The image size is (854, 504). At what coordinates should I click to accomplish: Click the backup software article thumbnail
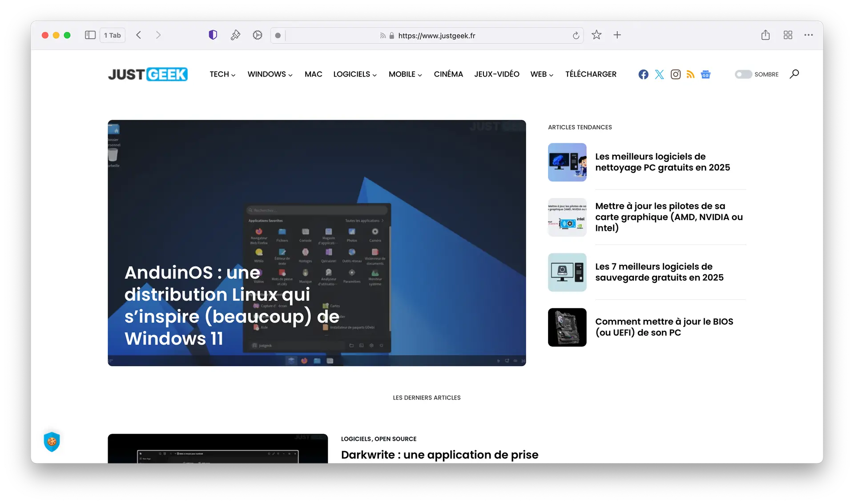tap(567, 272)
